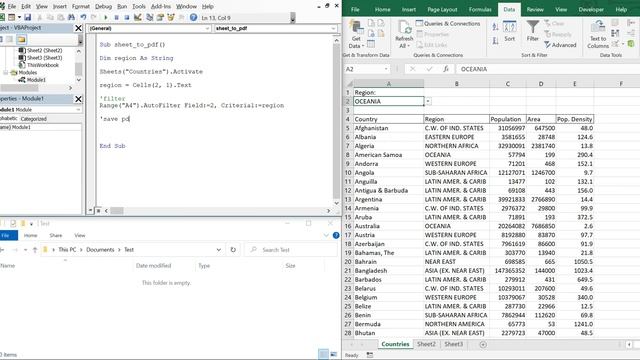The image size is (640, 360).
Task: Click Queries & Connections in Excel ribbon
Action: [x=448, y=23]
